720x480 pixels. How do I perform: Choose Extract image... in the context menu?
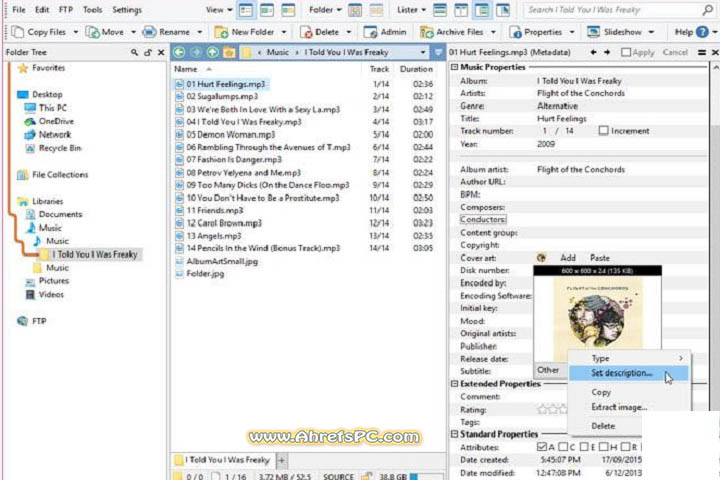pyautogui.click(x=619, y=407)
